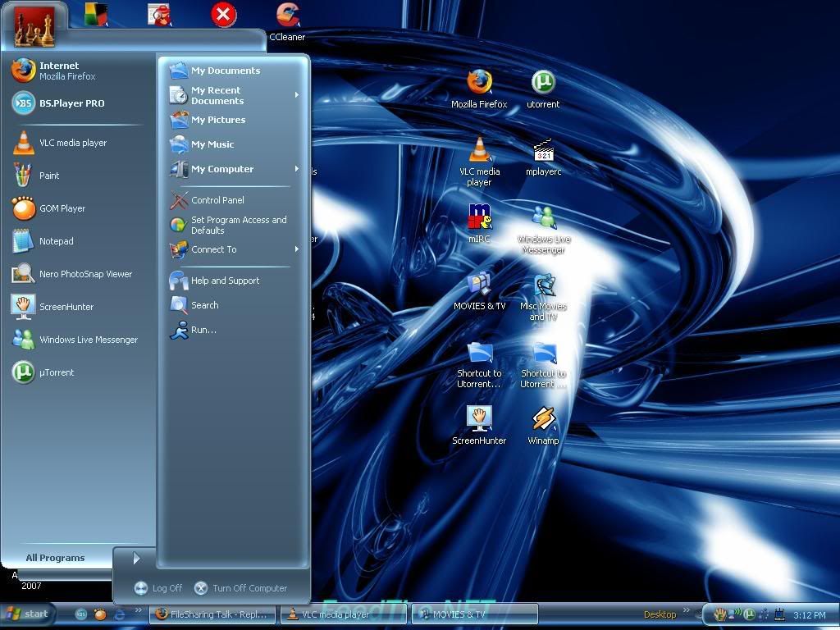Open Windows Live Messenger in the Start menu

(x=78, y=340)
